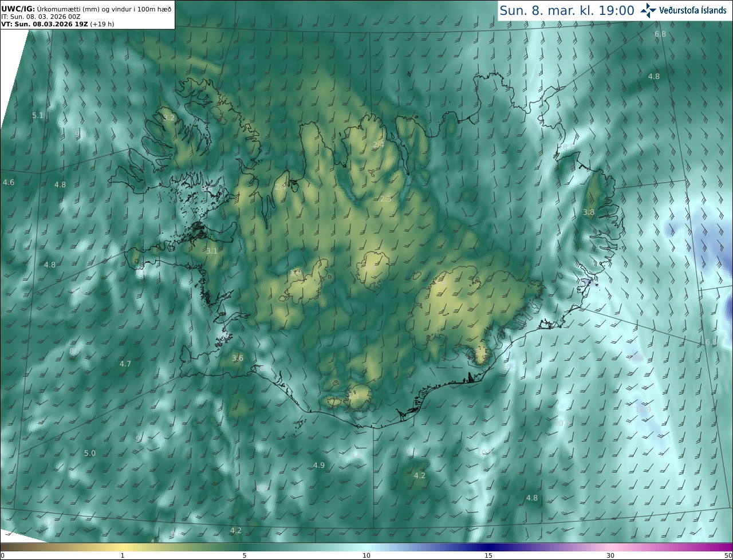Click the map value label '4.9'
The image size is (733, 560).
319,465
